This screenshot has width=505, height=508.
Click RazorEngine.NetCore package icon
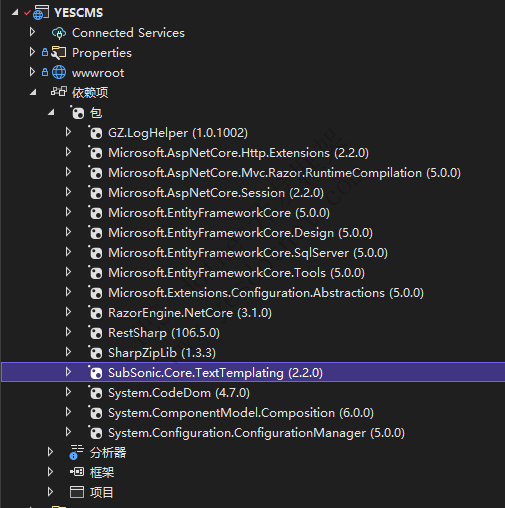(96, 313)
